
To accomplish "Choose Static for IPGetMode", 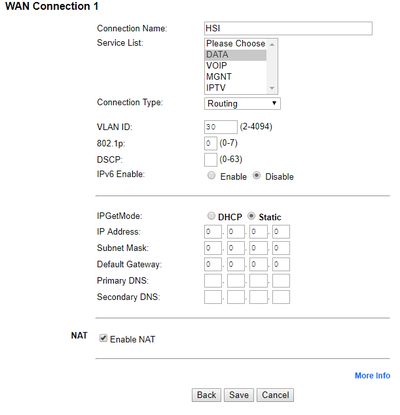I will tap(251, 216).
